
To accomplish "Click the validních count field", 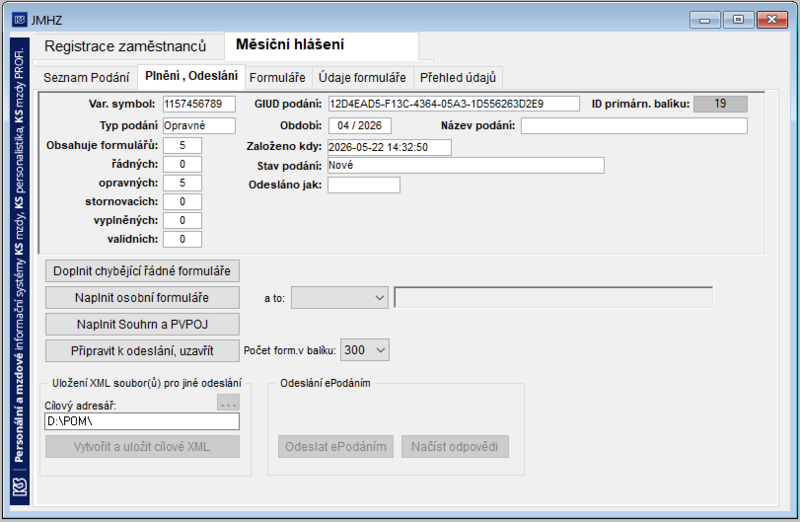I will tap(182, 239).
